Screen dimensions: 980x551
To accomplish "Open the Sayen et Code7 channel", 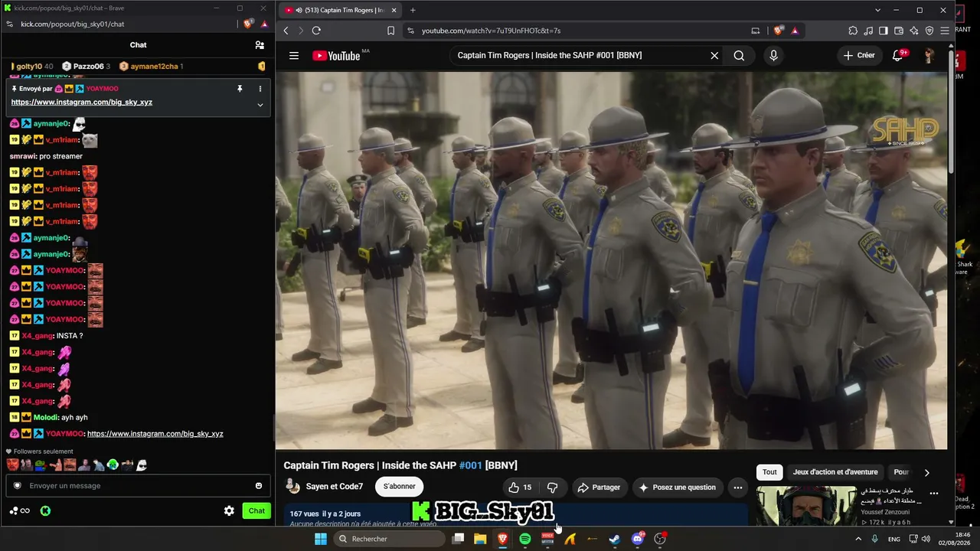I will (335, 487).
